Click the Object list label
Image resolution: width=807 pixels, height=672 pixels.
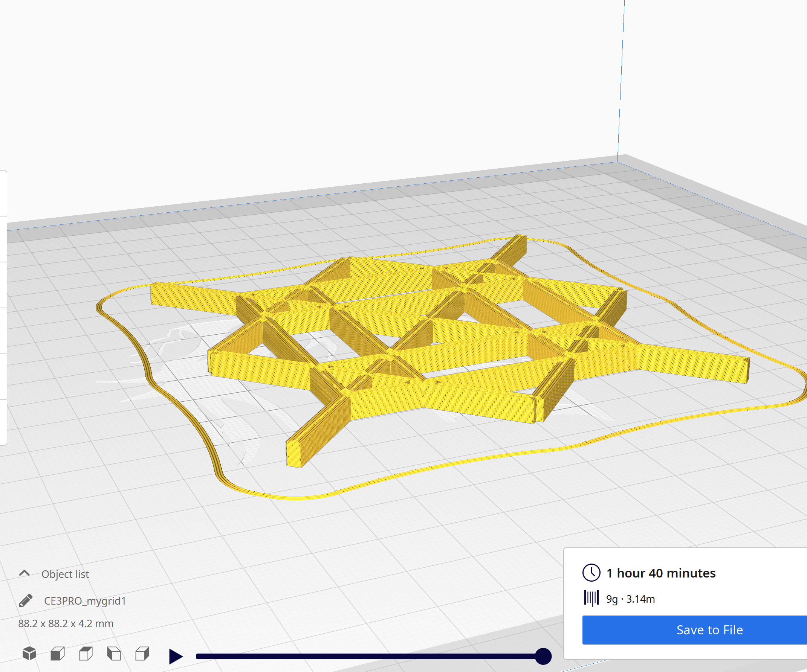(65, 574)
